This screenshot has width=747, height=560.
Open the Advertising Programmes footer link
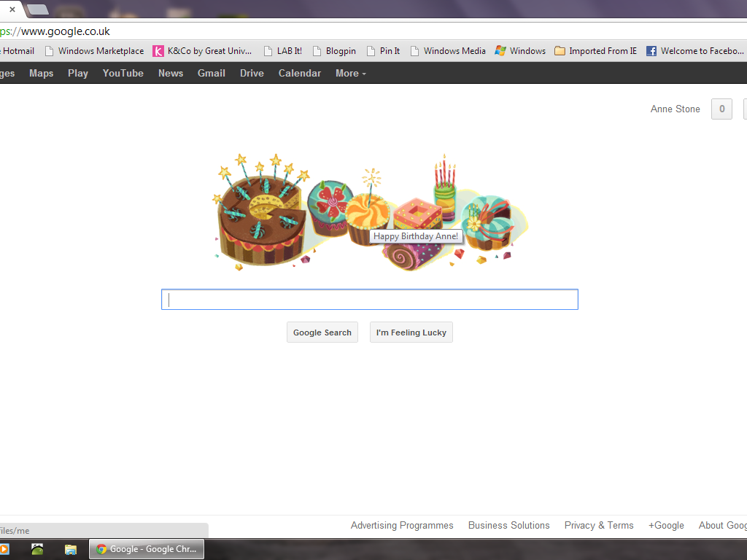(402, 525)
